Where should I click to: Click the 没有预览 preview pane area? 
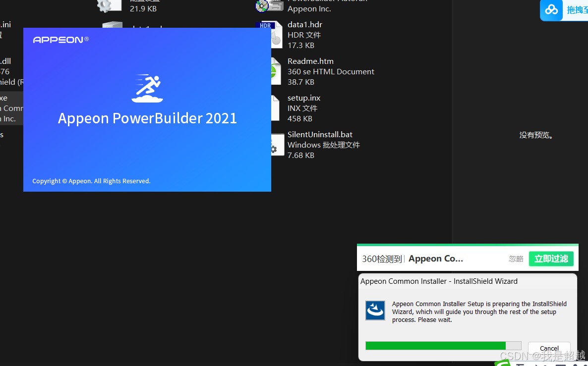(x=536, y=134)
